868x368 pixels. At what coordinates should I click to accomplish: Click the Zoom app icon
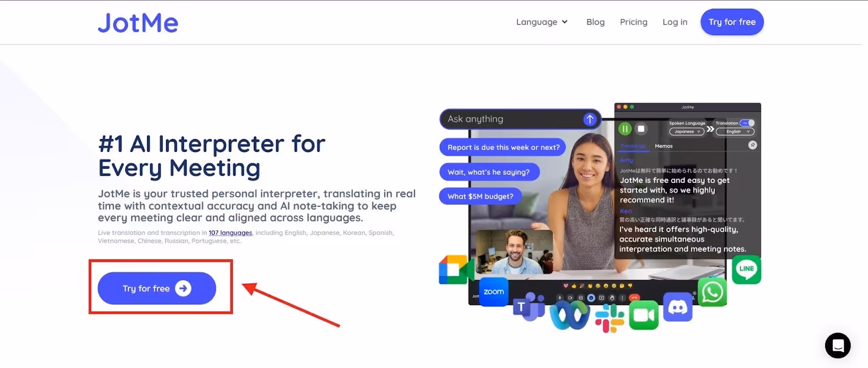coord(494,292)
